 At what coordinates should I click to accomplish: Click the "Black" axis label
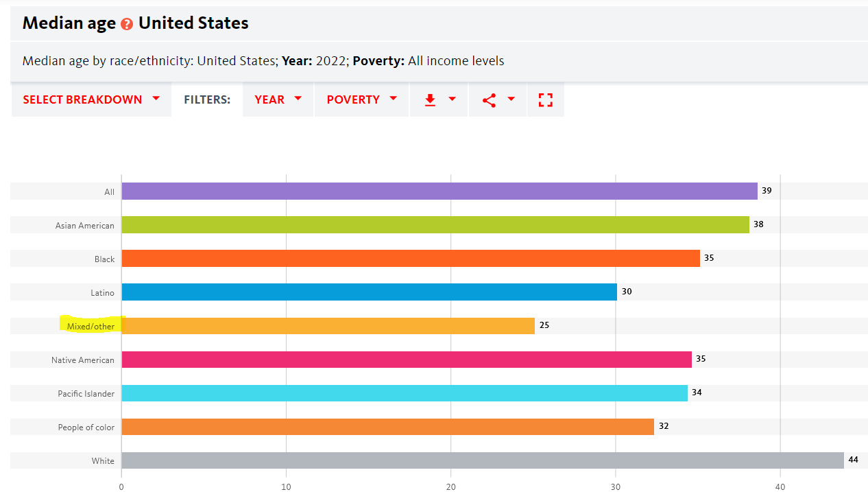105,259
